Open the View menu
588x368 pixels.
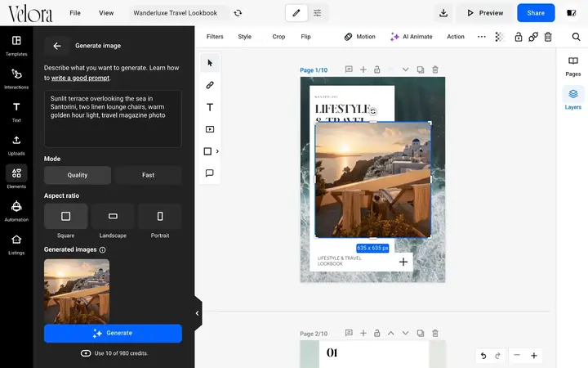click(x=106, y=13)
